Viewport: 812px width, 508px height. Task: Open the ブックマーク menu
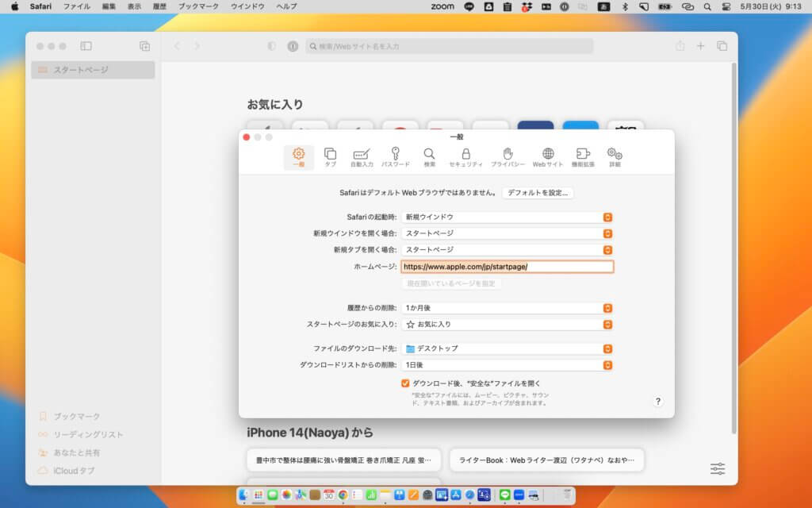(198, 6)
